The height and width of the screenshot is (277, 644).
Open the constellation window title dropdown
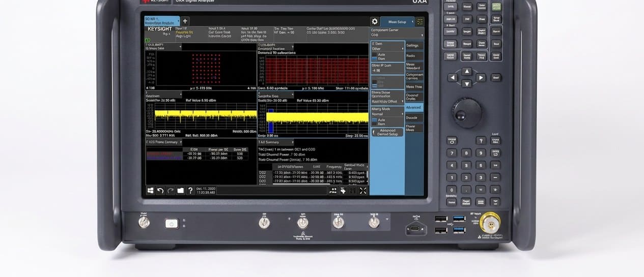(164, 47)
